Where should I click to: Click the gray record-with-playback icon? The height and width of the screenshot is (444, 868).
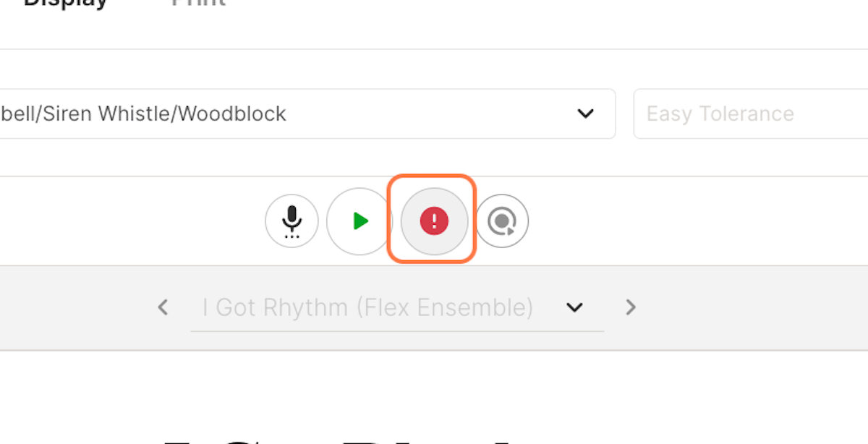point(502,221)
